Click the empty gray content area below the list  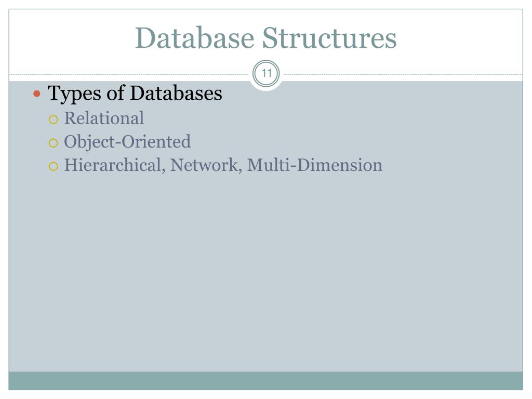click(x=265, y=271)
